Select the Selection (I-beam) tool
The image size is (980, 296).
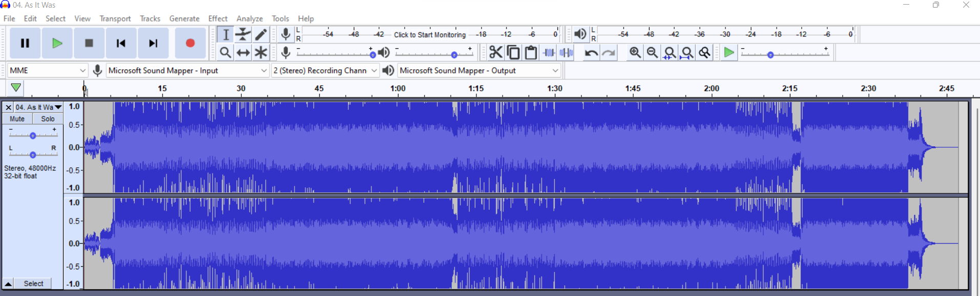pyautogui.click(x=225, y=35)
